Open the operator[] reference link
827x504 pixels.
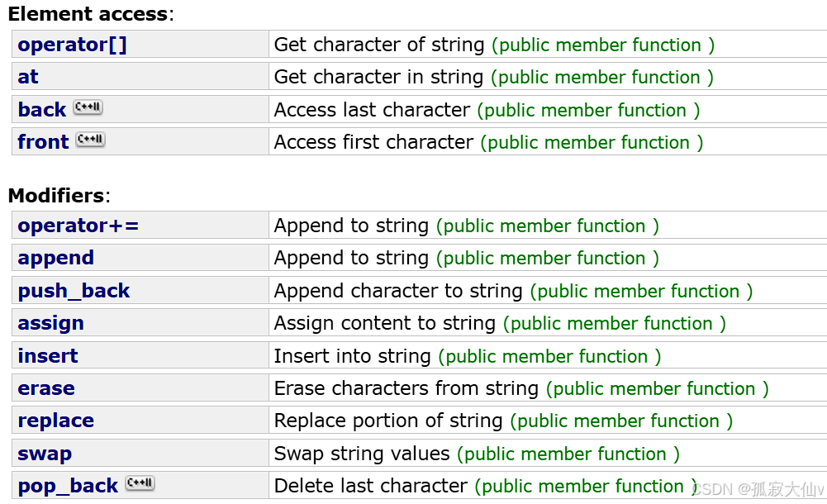pyautogui.click(x=72, y=45)
